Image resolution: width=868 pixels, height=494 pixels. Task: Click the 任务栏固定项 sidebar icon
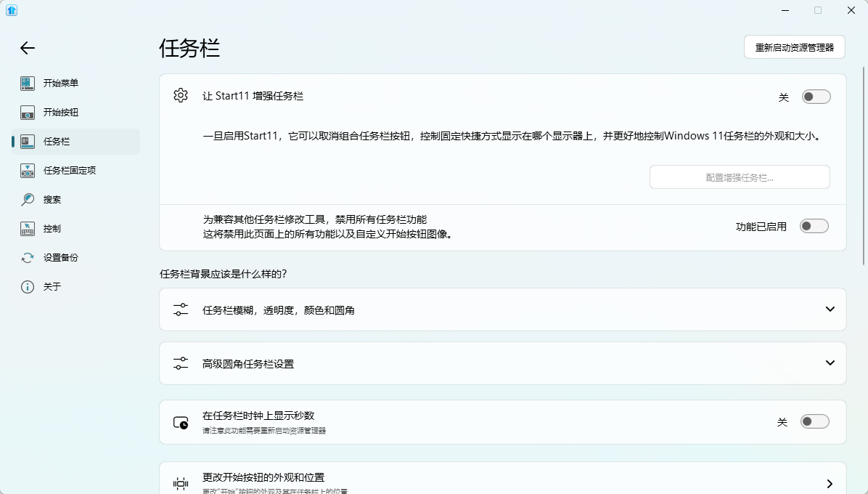28,171
